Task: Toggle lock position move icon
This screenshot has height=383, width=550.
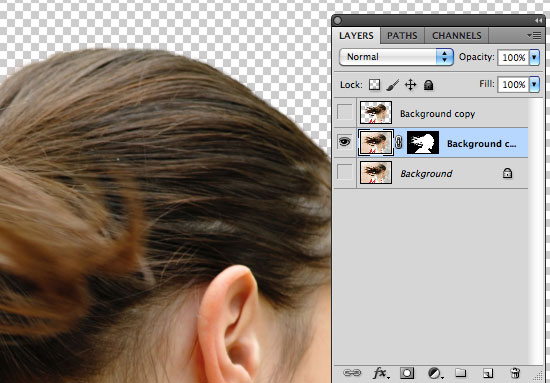Action: 410,85
